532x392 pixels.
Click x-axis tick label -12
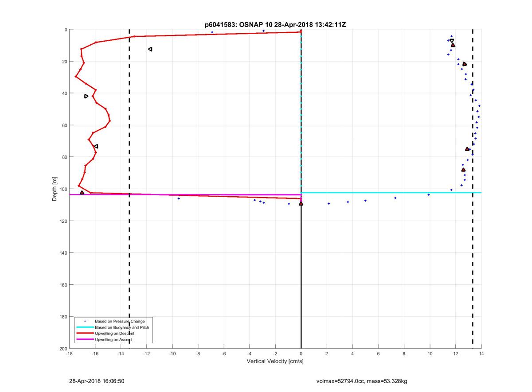(146, 354)
